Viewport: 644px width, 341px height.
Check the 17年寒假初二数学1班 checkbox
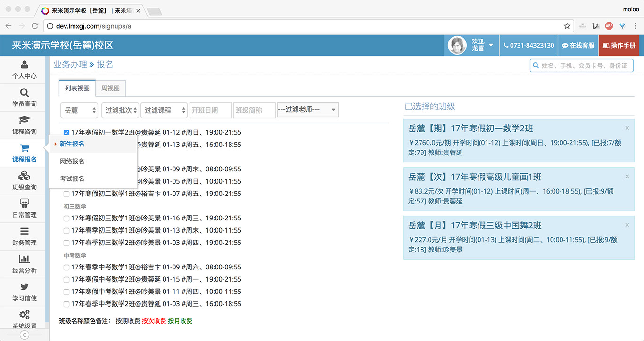click(66, 194)
